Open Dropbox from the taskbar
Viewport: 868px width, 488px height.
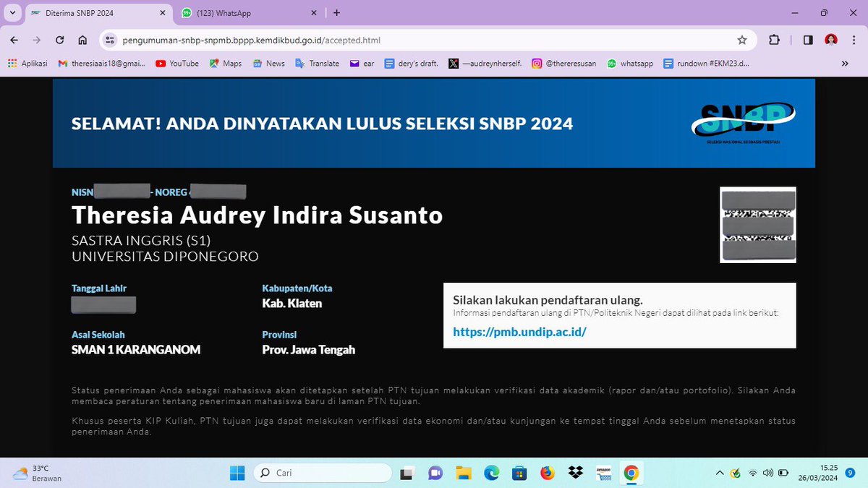576,474
